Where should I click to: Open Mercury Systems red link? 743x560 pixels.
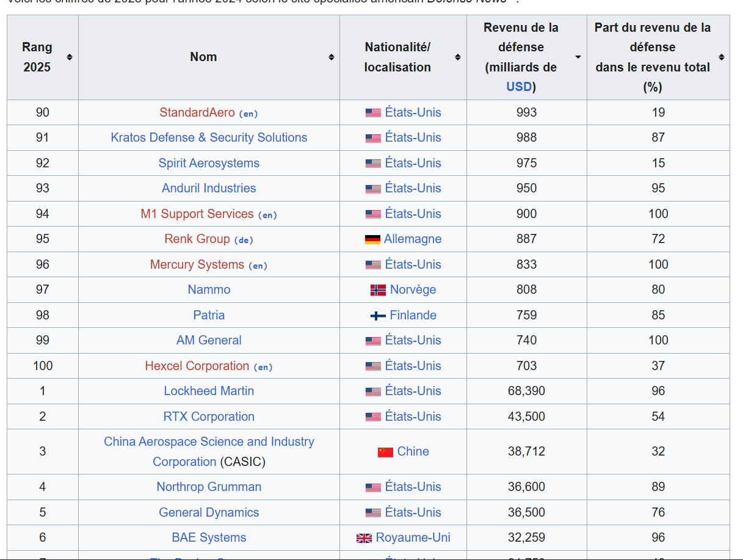click(x=197, y=264)
